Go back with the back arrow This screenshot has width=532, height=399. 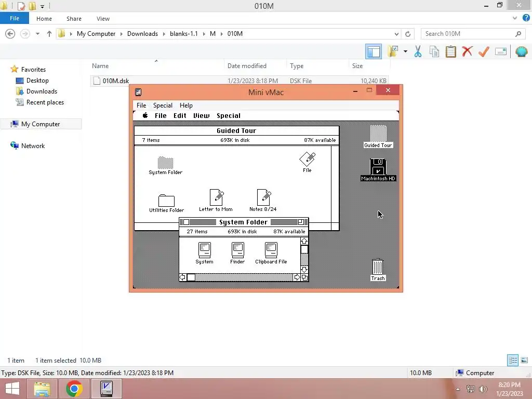[x=10, y=34]
